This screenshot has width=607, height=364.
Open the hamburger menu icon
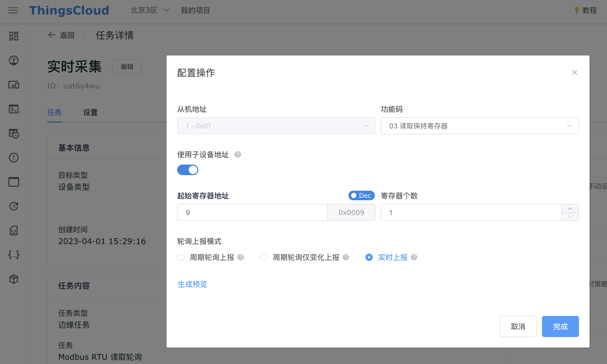13,11
